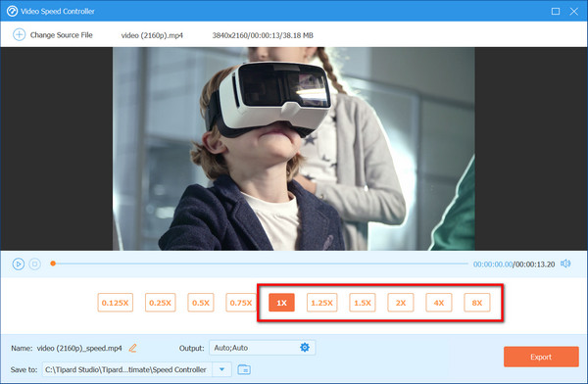Select the 0.25X speed option
588x384 pixels.
click(x=160, y=303)
